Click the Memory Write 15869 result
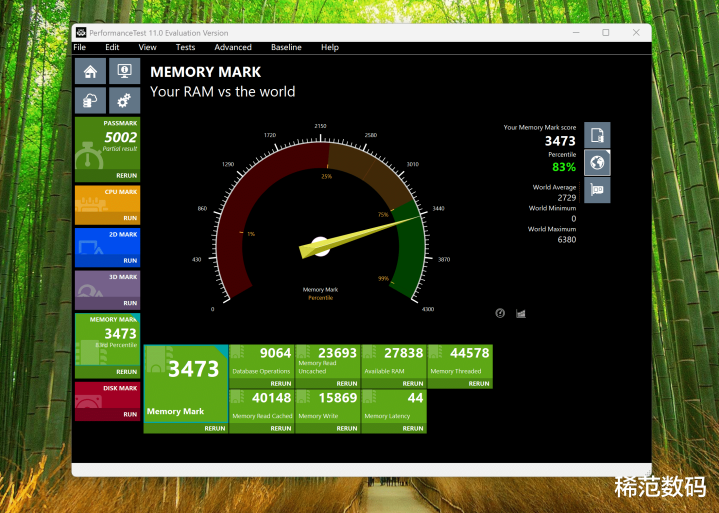The width and height of the screenshot is (719, 513). click(328, 406)
